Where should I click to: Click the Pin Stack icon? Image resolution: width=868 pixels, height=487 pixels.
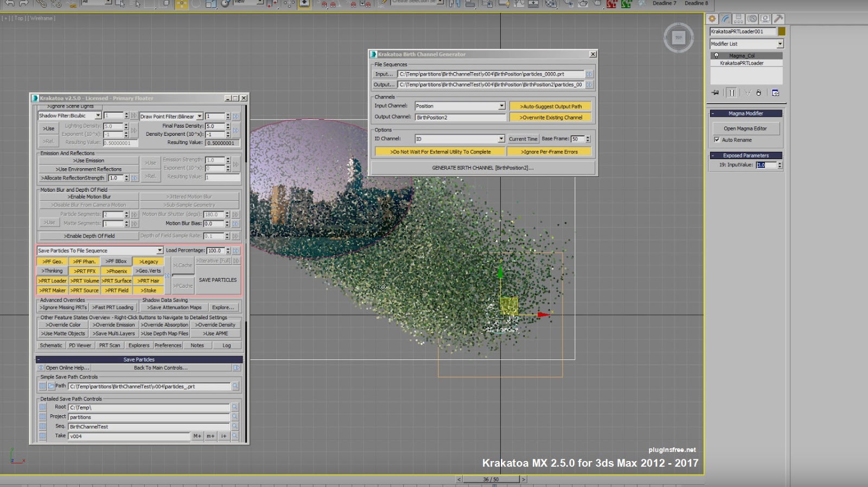(716, 93)
